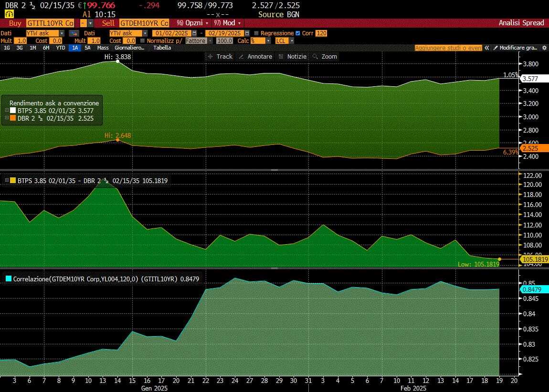Select the YTD period tab
This screenshot has height=392, width=549.
[61, 48]
